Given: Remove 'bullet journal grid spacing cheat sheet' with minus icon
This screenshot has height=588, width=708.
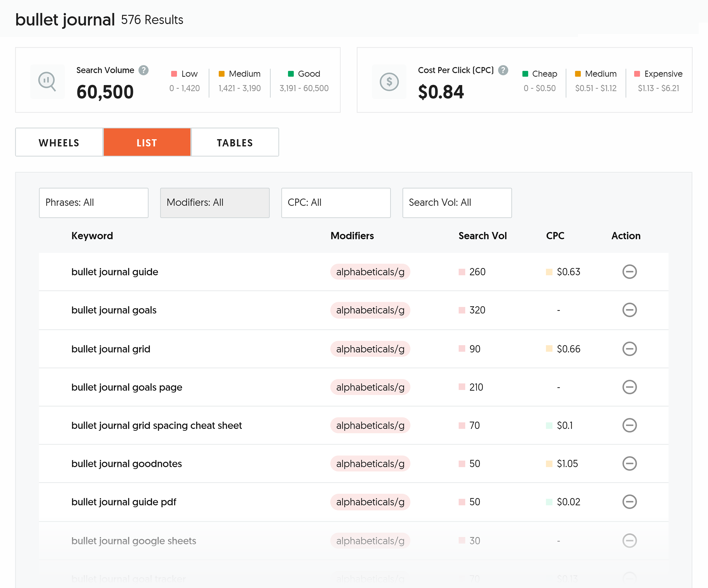Looking at the screenshot, I should tap(630, 425).
